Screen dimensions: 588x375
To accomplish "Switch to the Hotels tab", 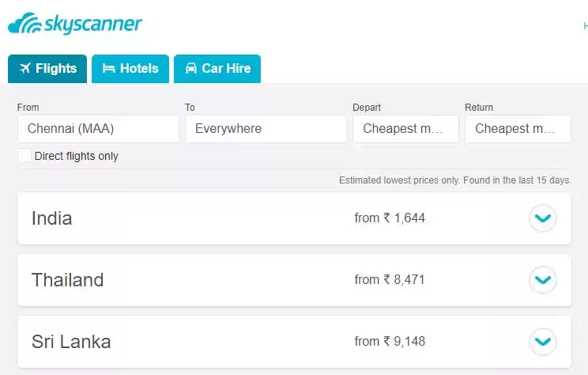I will [x=130, y=68].
